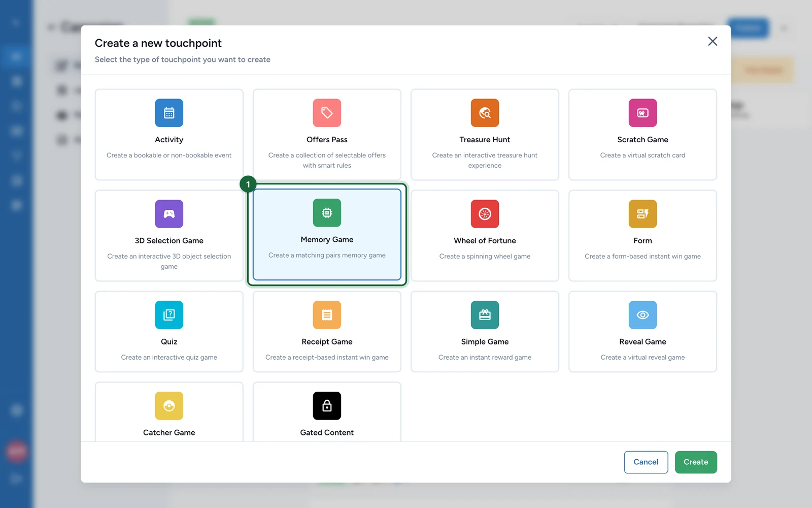Confirm with the green Create button
The height and width of the screenshot is (508, 812).
click(695, 462)
